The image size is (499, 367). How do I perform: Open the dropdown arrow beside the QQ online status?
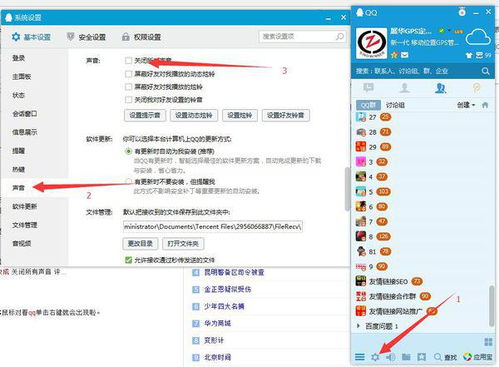tap(449, 31)
